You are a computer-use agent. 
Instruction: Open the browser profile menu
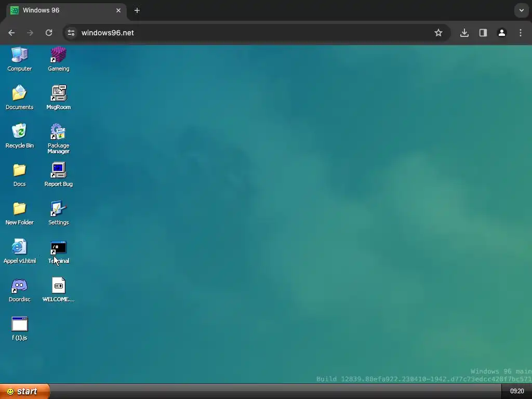(502, 33)
